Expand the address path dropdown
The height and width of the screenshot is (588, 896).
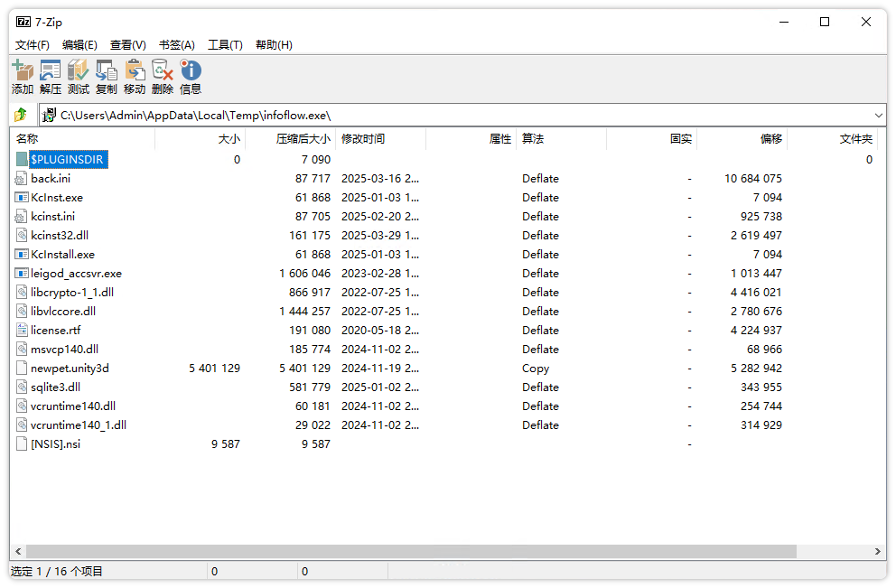[x=879, y=116]
